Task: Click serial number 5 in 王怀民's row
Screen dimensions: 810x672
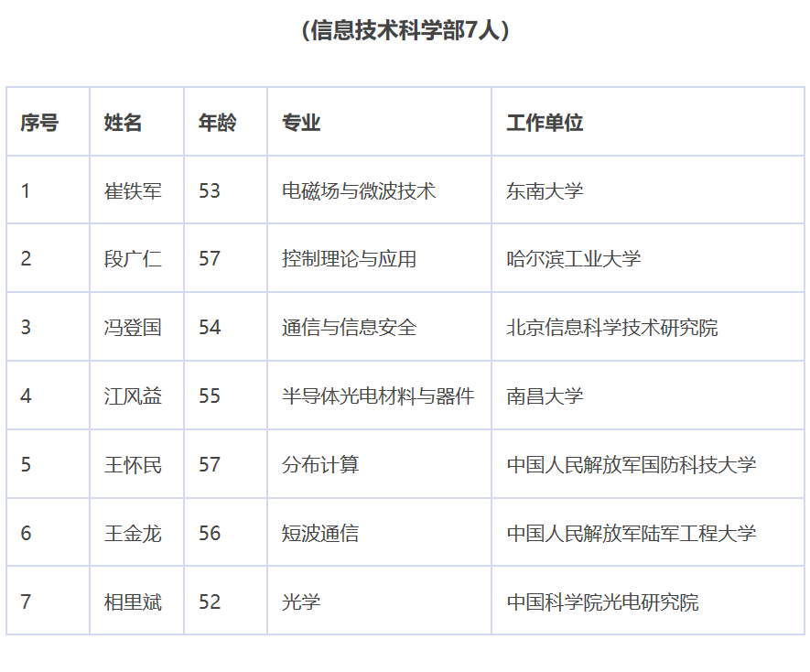Action: point(26,464)
